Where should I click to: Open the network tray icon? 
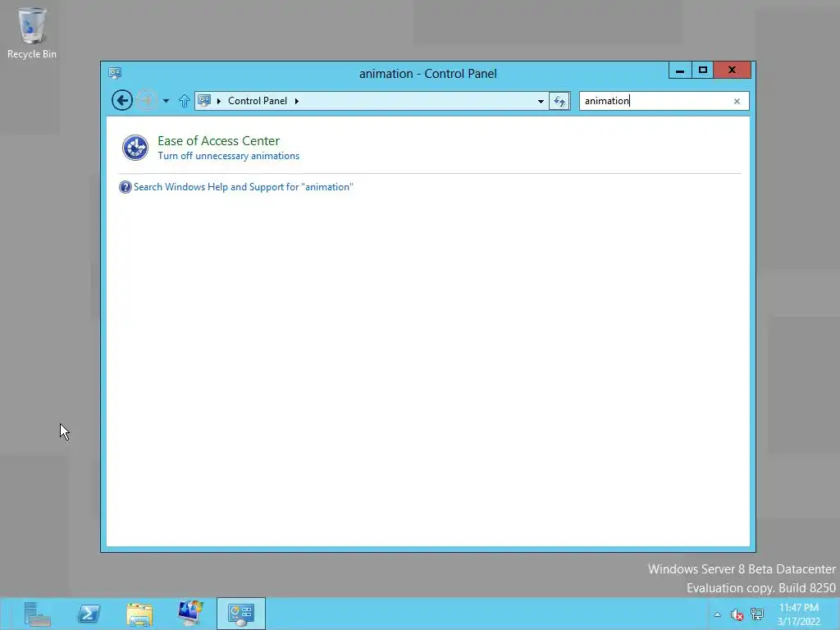757,614
